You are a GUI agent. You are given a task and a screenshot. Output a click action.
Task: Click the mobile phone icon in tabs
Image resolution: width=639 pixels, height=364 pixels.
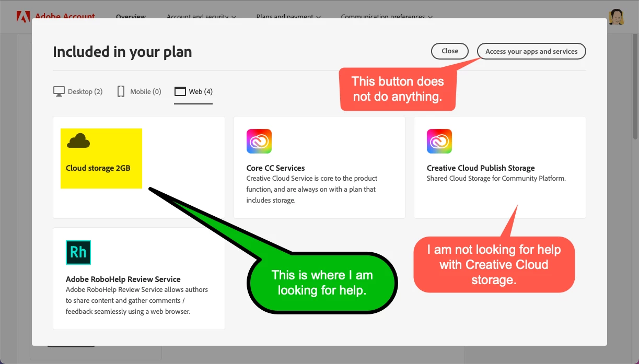(x=121, y=92)
